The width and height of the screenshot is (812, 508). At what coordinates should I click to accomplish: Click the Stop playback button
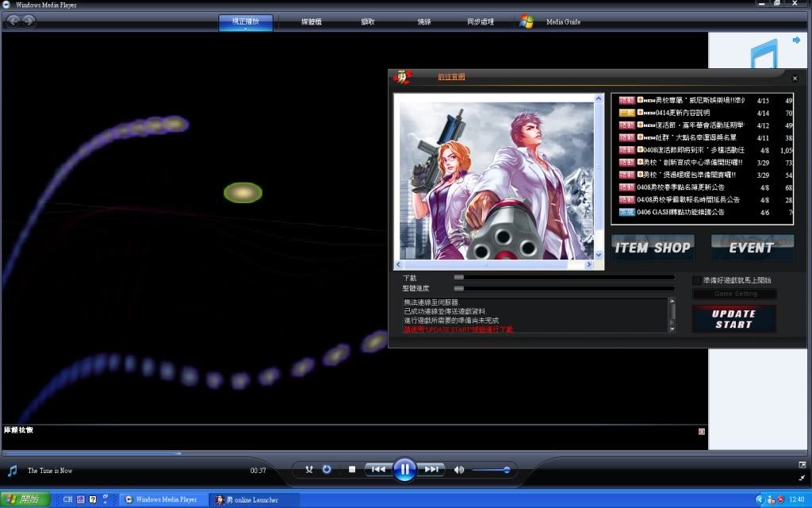(352, 470)
